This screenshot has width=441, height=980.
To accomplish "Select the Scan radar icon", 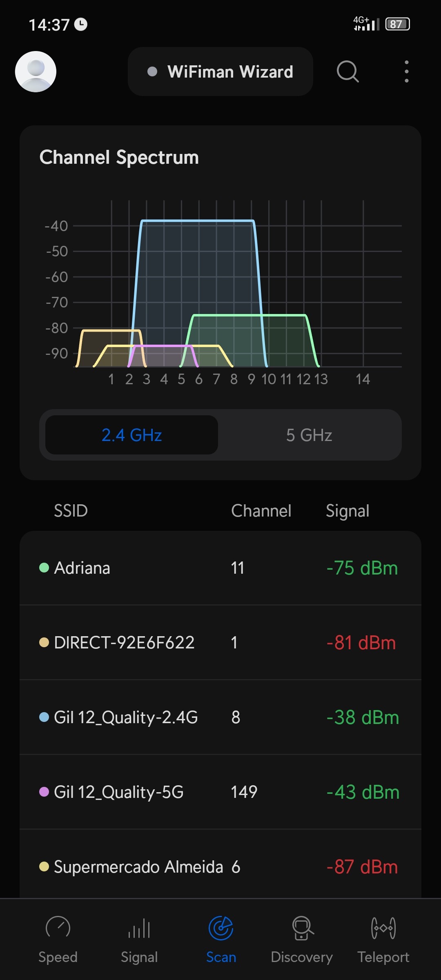I will pyautogui.click(x=221, y=928).
